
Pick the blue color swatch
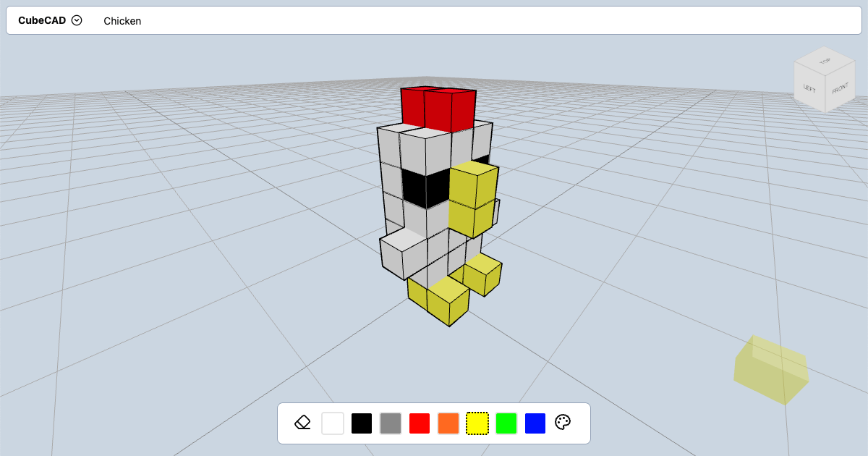tap(535, 423)
